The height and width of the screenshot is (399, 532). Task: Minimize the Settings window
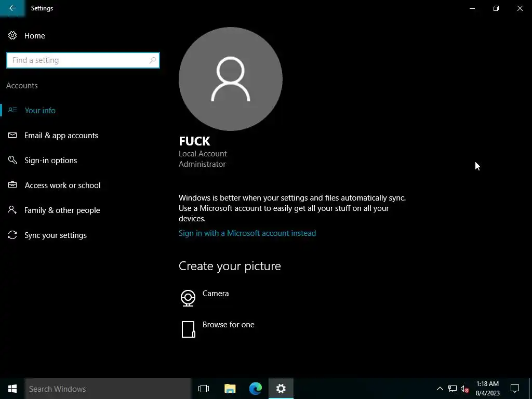coord(472,8)
